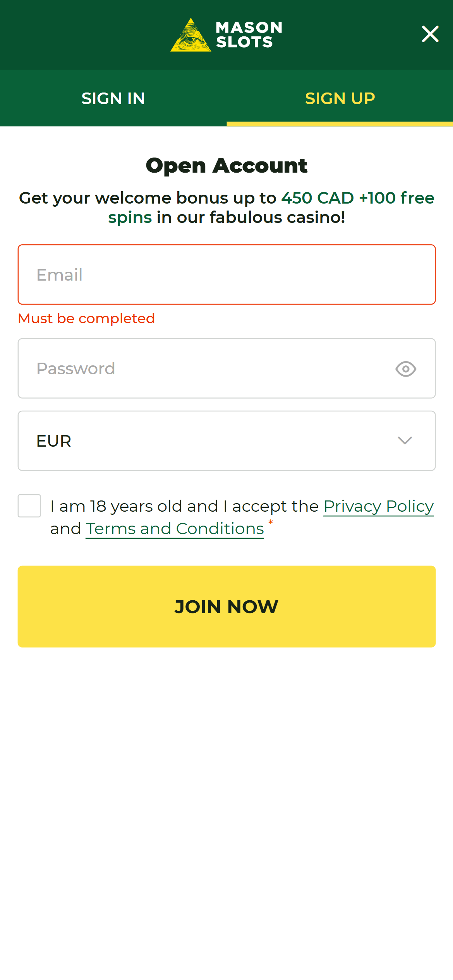Select the SIGN UP tab
The width and height of the screenshot is (453, 980).
pyautogui.click(x=340, y=98)
